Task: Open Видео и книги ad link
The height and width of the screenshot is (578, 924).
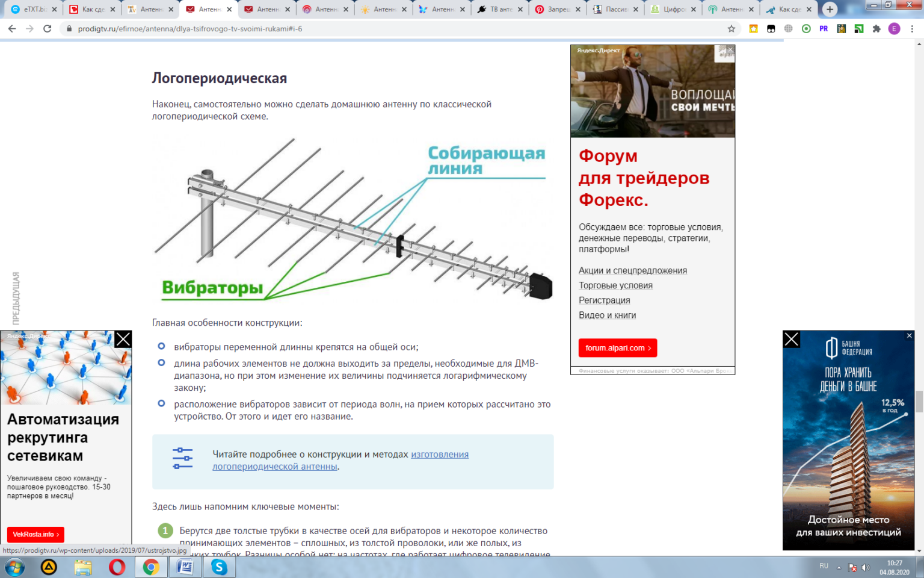Action: click(608, 315)
